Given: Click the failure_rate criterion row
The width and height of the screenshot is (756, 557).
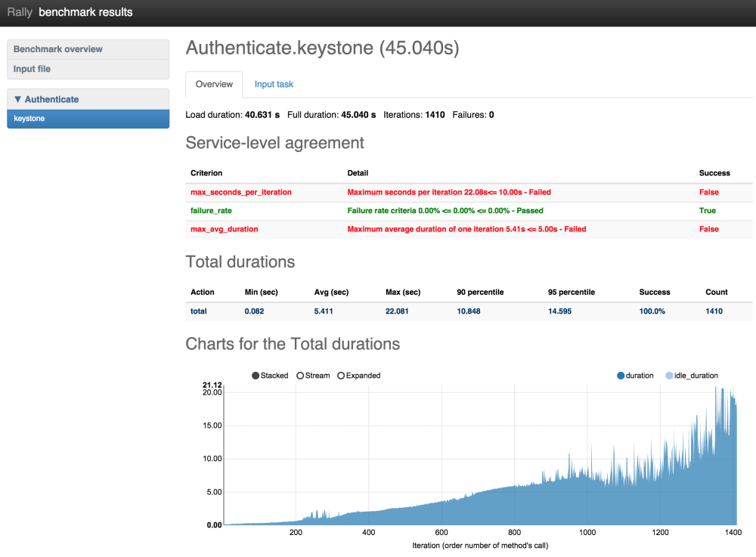Looking at the screenshot, I should (211, 211).
